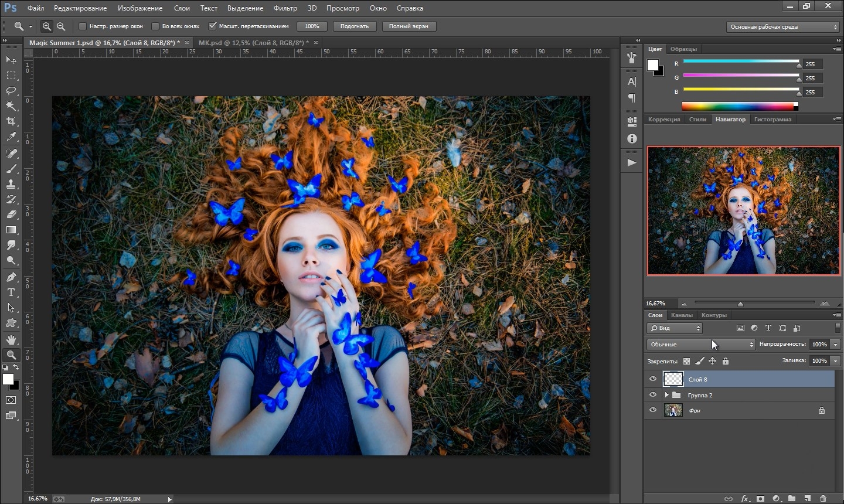Click the Подогнать button

point(355,26)
